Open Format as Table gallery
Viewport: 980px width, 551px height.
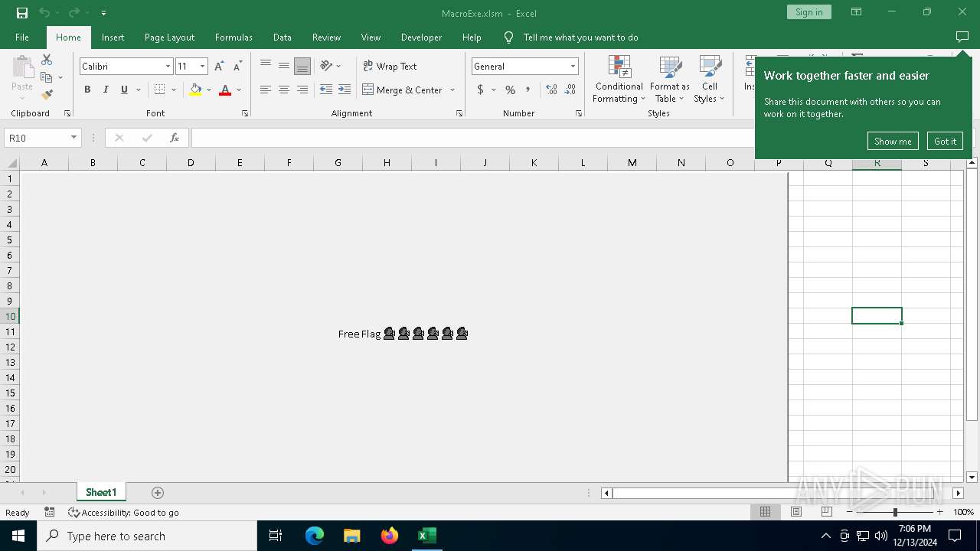click(670, 80)
